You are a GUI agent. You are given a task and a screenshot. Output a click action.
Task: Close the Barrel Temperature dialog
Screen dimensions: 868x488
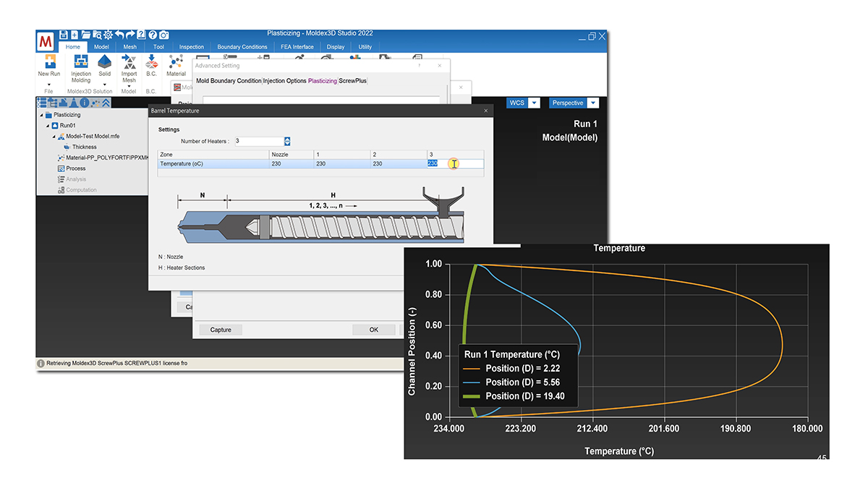[485, 111]
